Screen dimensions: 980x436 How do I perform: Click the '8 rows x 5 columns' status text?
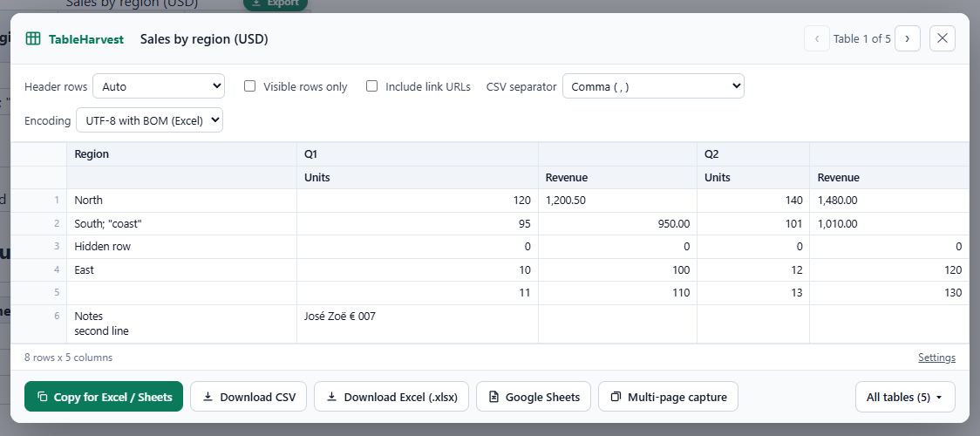[x=68, y=358]
